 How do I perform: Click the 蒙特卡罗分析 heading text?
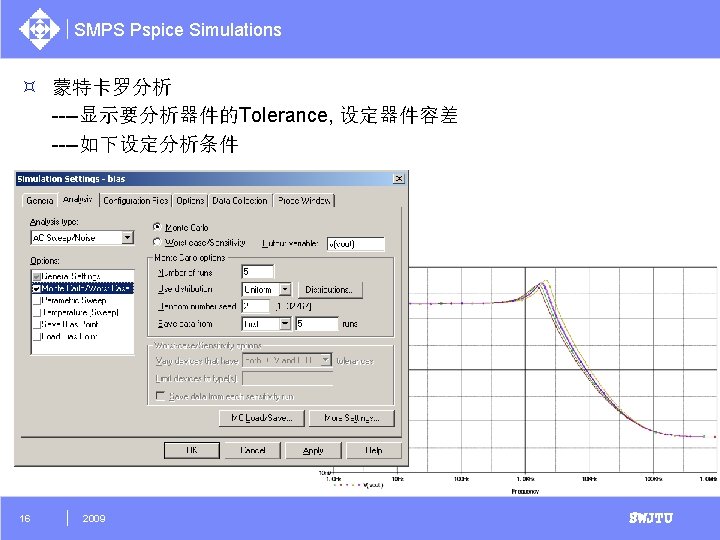[112, 87]
